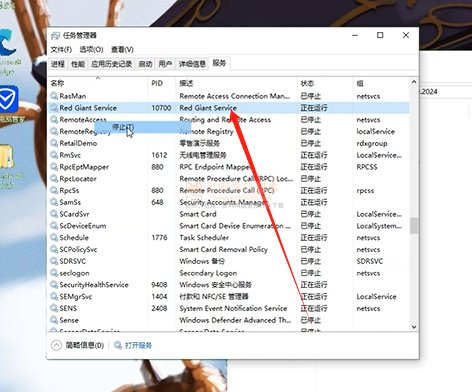The image size is (472, 392).
Task: Collapse to 简略信息 with the chevron button
Action: pos(56,345)
